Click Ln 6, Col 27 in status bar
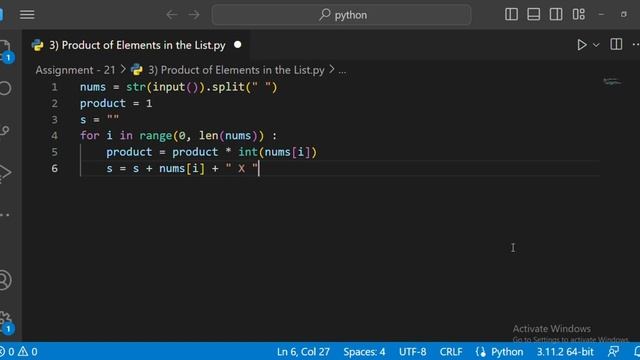The image size is (640, 360). tap(303, 352)
